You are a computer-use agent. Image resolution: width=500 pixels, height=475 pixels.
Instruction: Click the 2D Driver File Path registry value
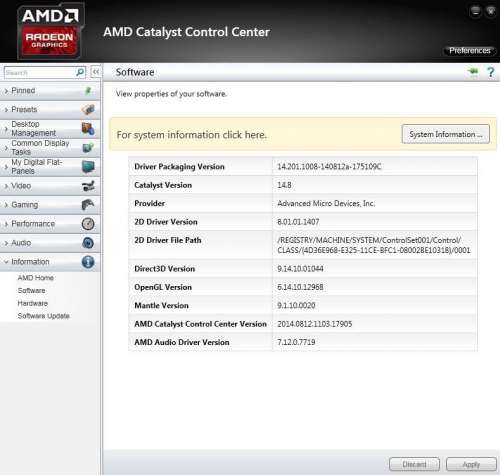tap(374, 245)
